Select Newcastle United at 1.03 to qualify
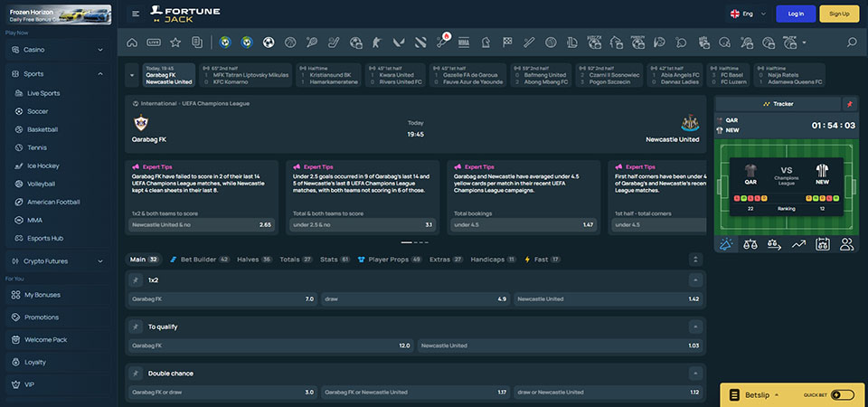 click(560, 345)
